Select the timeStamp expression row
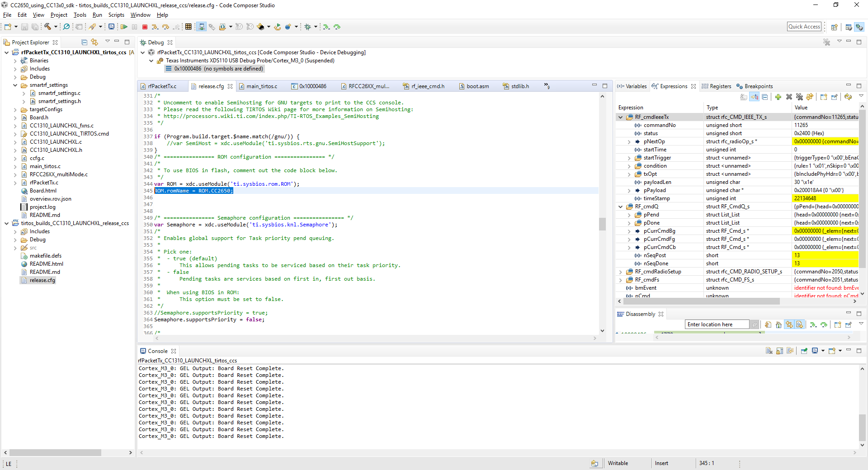Screen dimensions: 868x470 737,198
